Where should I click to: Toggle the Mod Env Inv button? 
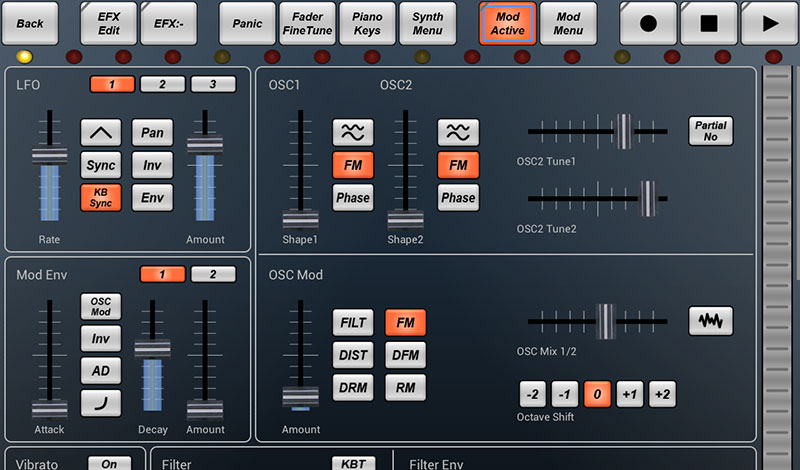pos(101,338)
